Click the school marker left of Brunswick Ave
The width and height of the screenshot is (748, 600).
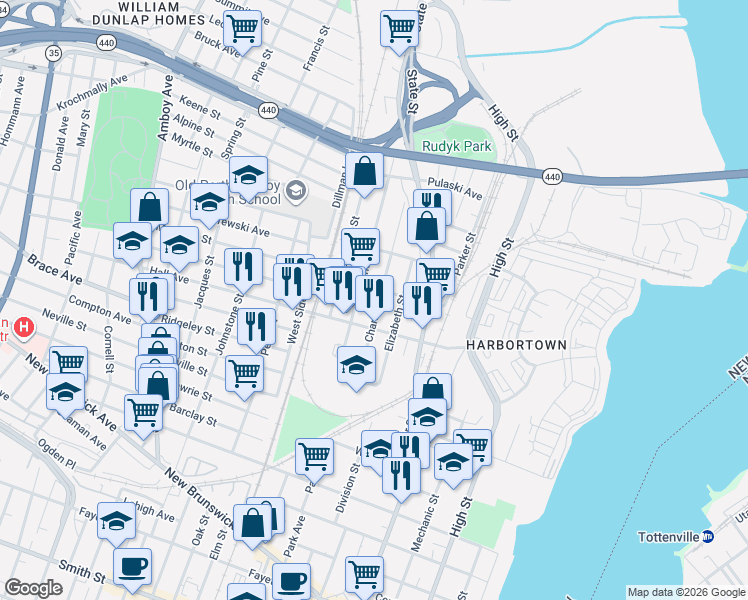point(65,395)
